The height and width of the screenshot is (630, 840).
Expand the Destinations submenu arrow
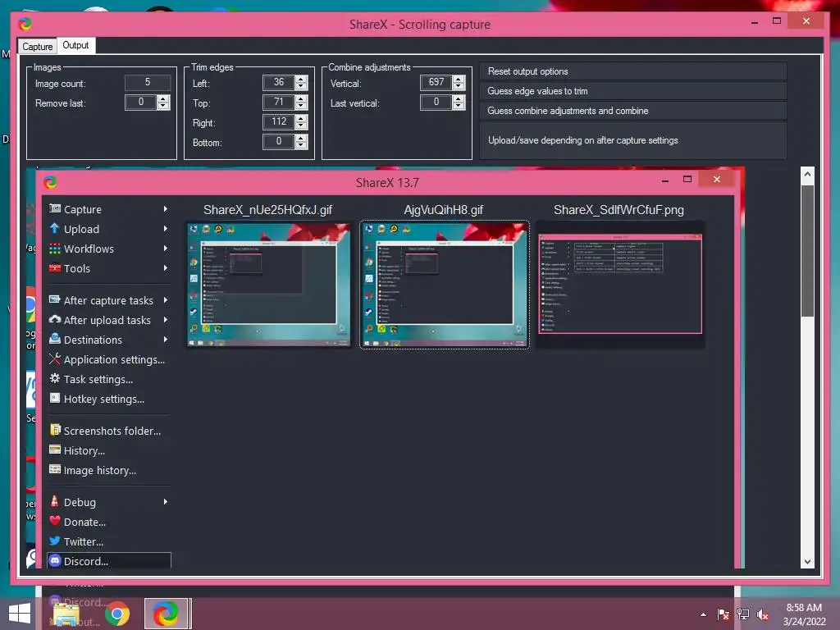(166, 339)
